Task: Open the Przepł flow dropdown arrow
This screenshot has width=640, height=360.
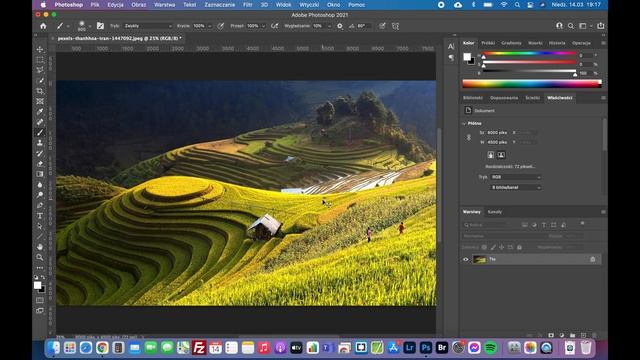Action: [x=263, y=26]
